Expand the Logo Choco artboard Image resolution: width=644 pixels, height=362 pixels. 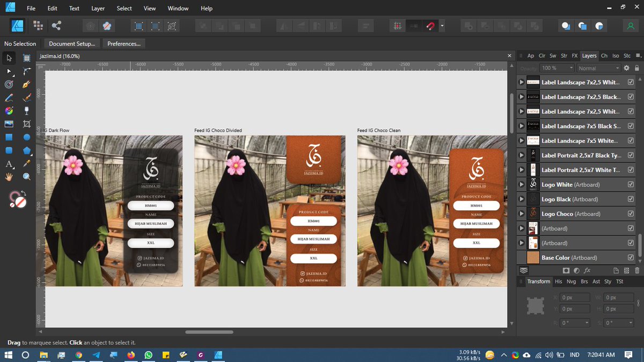pyautogui.click(x=521, y=214)
